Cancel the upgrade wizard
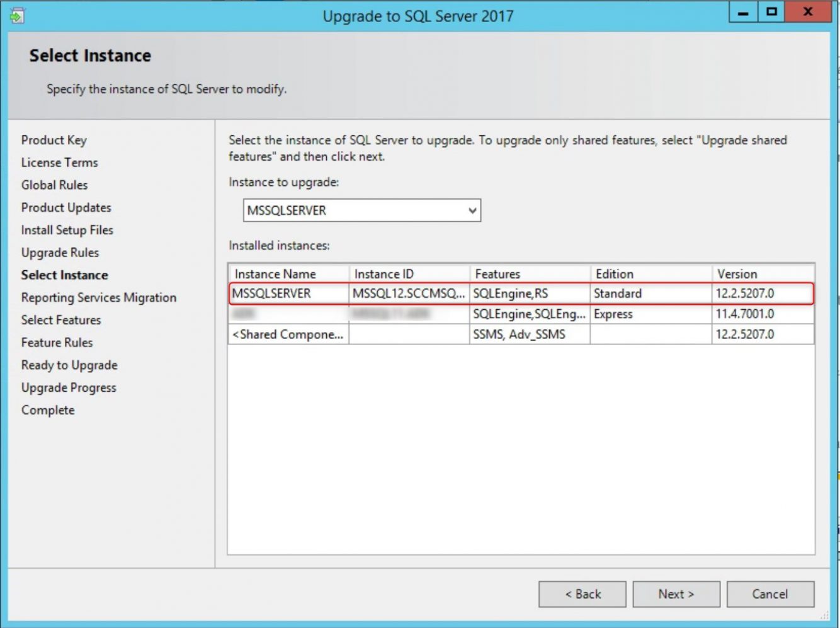840x628 pixels. point(770,593)
